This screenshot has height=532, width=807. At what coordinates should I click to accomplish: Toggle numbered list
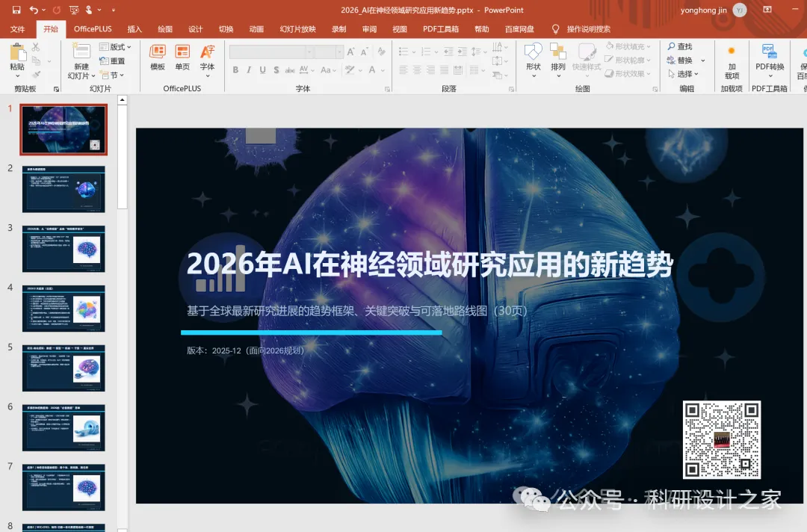(x=426, y=52)
